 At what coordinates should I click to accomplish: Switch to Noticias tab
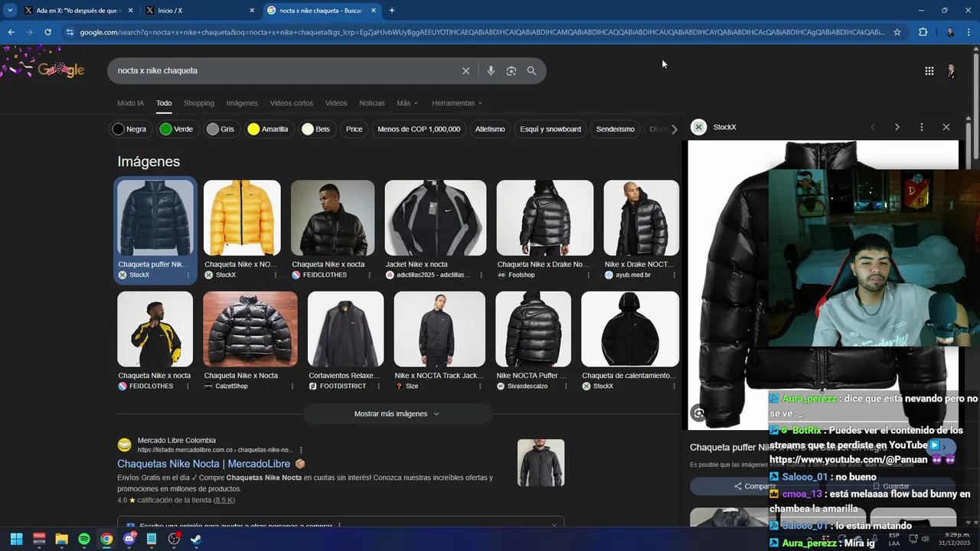pyautogui.click(x=372, y=103)
